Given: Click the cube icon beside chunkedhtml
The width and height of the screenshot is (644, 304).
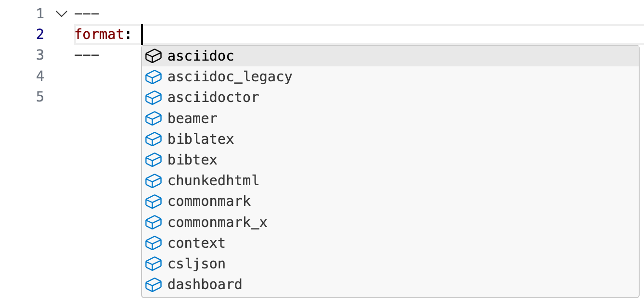Looking at the screenshot, I should (x=153, y=180).
